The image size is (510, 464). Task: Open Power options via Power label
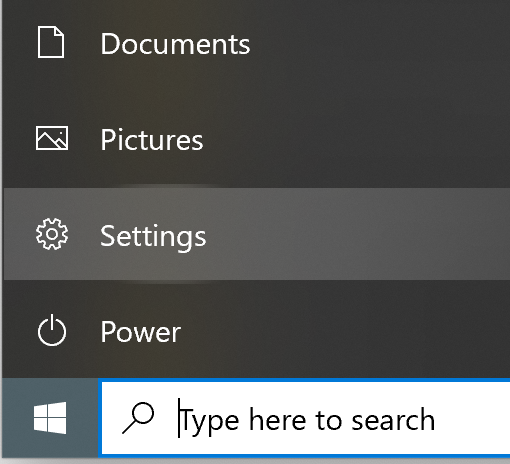[141, 332]
